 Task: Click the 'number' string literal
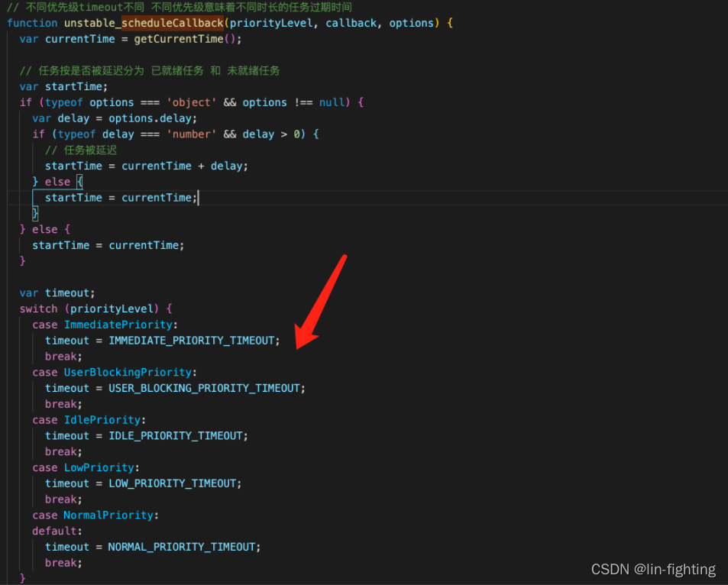click(x=191, y=134)
